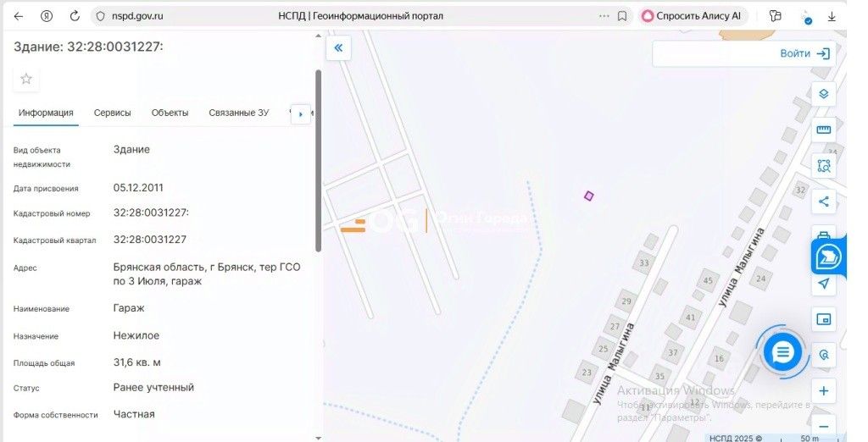Viewport: 868px width, 442px height.
Task: Share the map with the share icon
Action: [824, 202]
